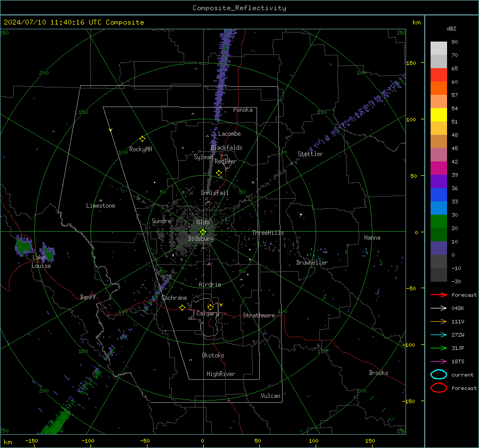Click the Calgary city label
The width and height of the screenshot is (479, 448).
coord(208,313)
